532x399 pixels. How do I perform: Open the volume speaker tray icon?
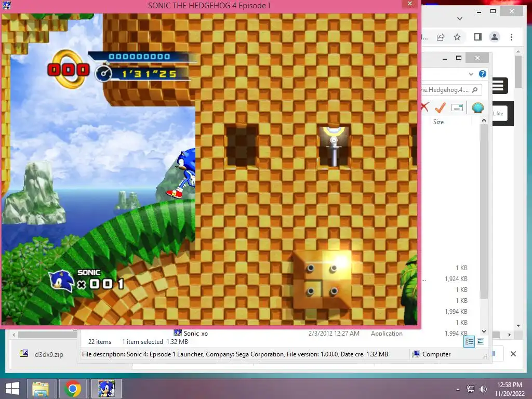click(x=483, y=389)
